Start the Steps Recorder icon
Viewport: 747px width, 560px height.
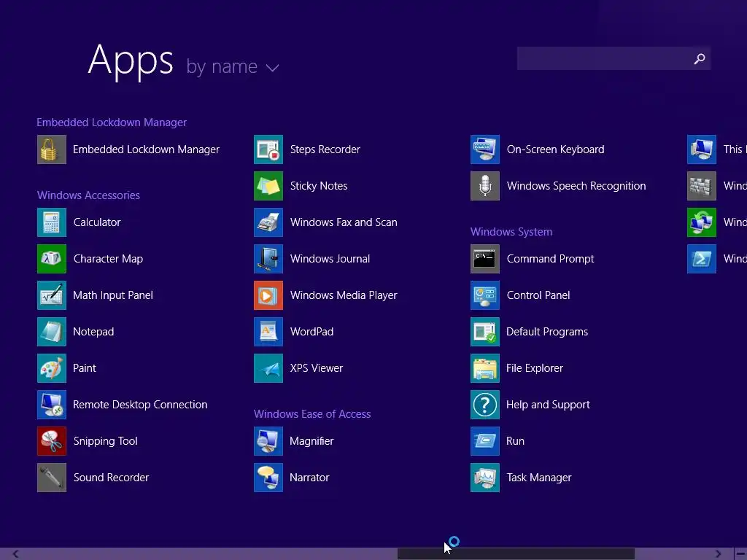pos(268,149)
